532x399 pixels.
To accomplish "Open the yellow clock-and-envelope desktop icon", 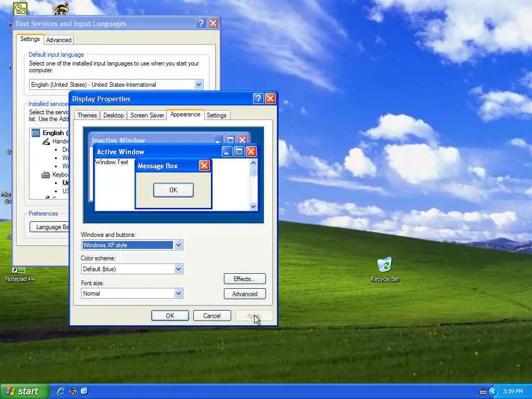I will point(20,8).
